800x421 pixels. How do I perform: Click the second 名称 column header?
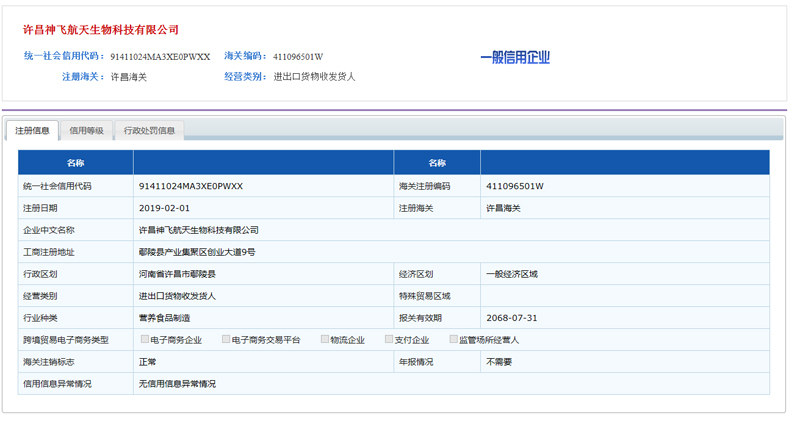click(437, 163)
